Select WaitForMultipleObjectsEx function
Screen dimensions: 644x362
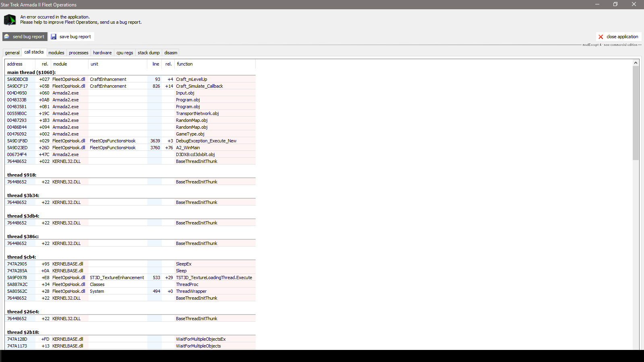[201, 339]
